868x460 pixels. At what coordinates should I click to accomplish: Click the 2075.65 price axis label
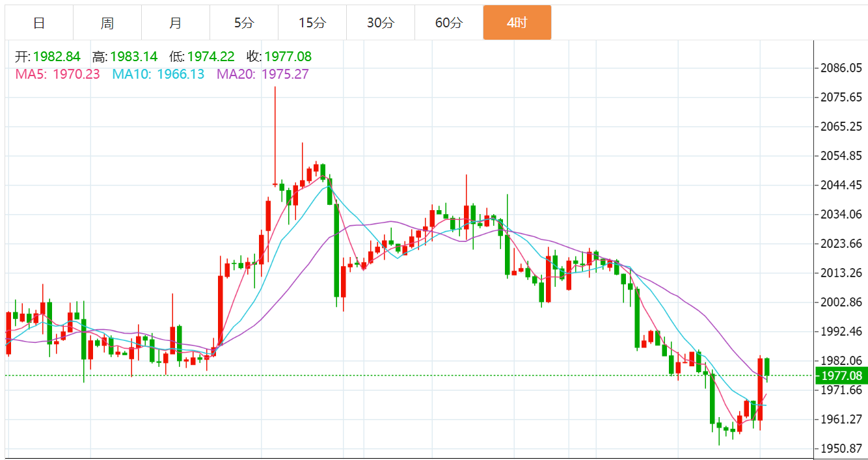(x=841, y=97)
